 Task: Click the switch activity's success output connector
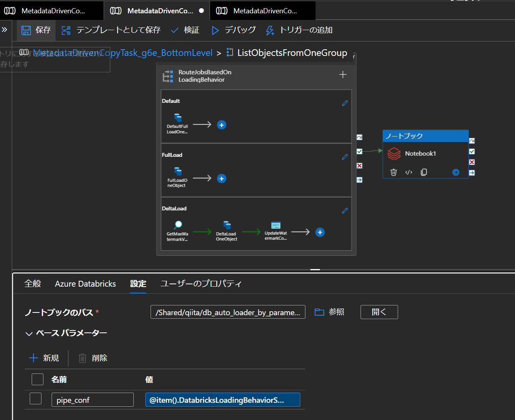click(359, 151)
